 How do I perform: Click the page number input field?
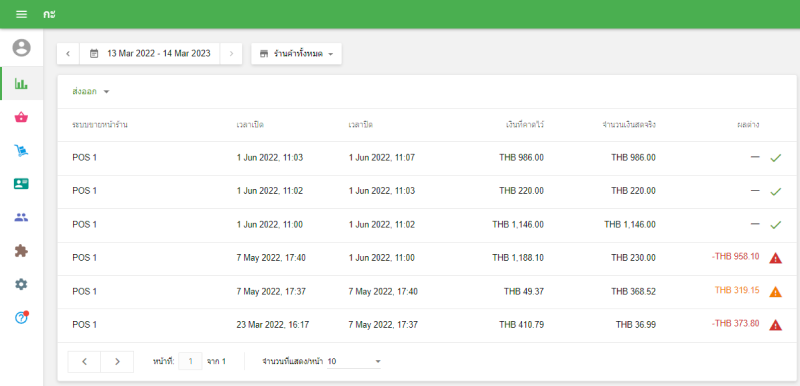190,362
